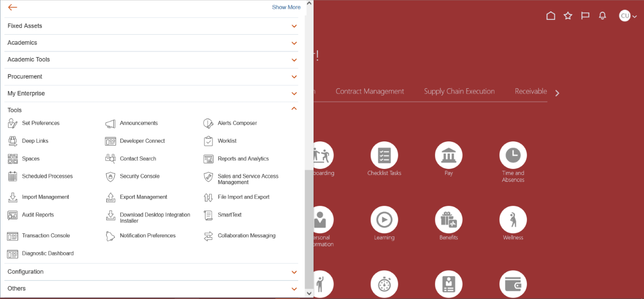Click the Learning play icon
The height and width of the screenshot is (299, 644).
pos(384,220)
